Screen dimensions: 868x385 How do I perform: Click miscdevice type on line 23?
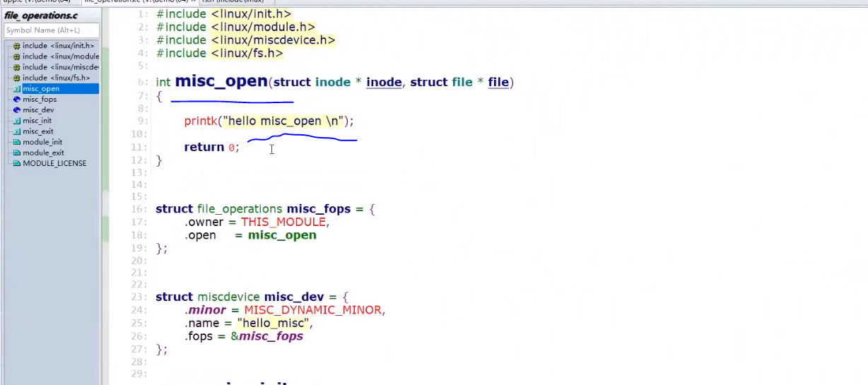click(229, 297)
